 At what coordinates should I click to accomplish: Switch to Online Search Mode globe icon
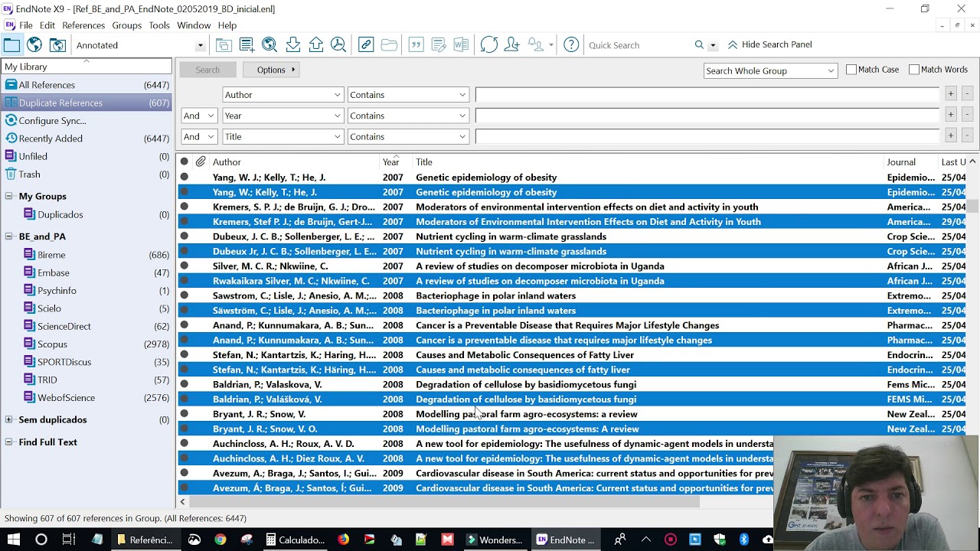[x=34, y=45]
